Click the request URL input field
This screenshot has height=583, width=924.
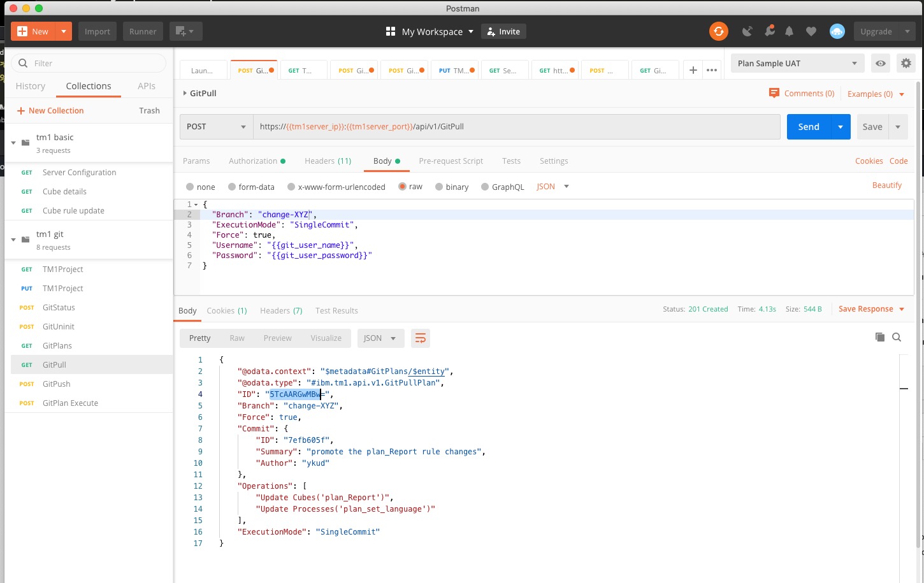pos(517,127)
